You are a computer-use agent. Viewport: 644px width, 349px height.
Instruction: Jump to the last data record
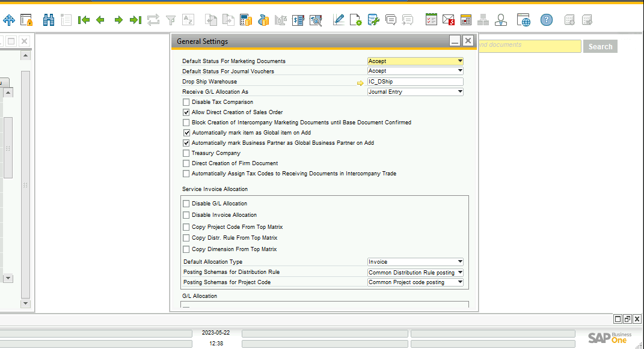tap(135, 20)
